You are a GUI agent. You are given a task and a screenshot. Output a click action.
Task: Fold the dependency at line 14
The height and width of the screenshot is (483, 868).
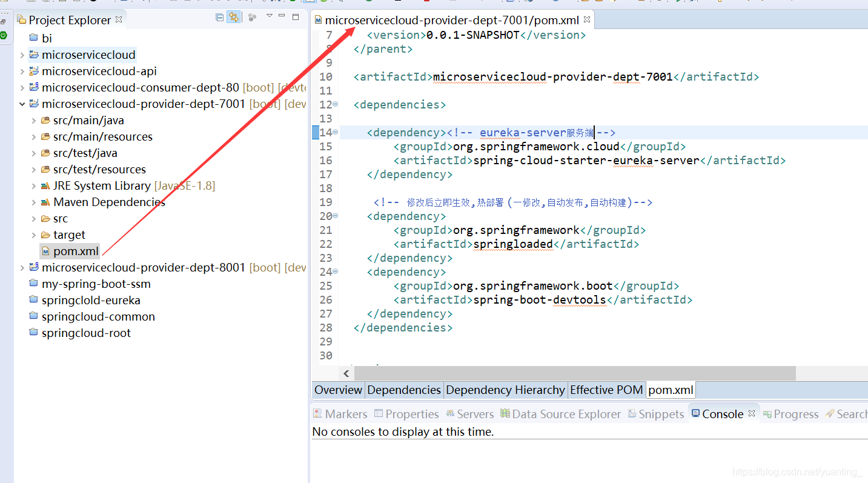336,132
